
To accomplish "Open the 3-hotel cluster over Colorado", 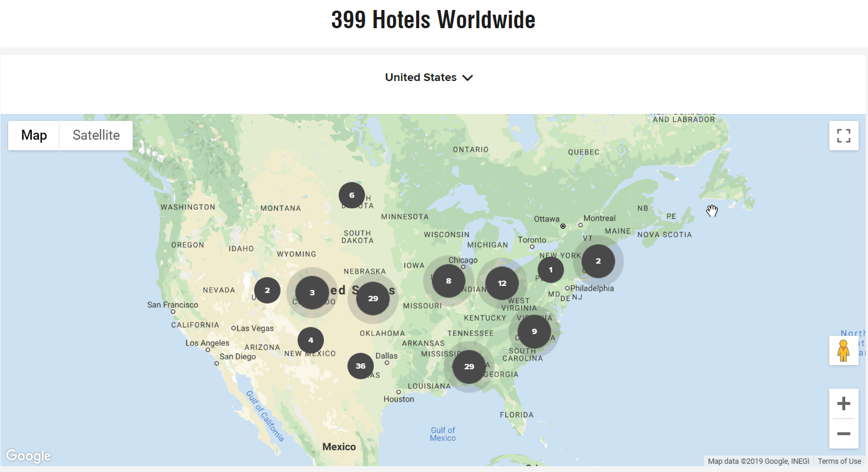I will coord(312,292).
